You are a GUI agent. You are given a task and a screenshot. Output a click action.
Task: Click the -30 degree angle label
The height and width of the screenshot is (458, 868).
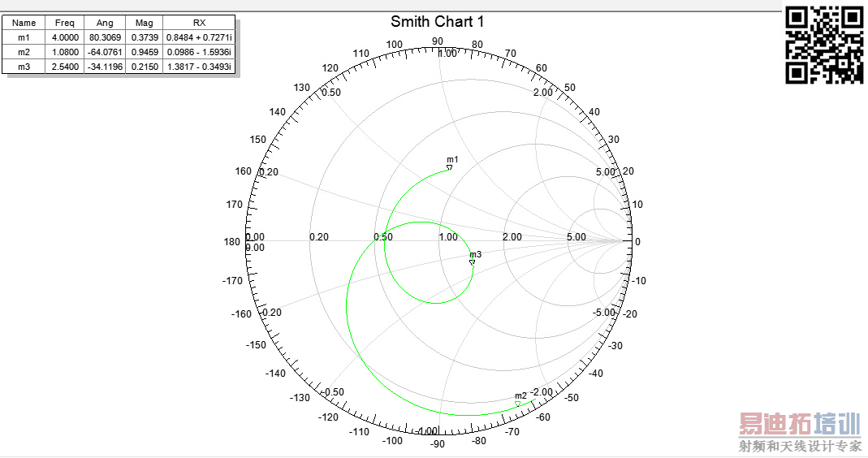[x=615, y=346]
